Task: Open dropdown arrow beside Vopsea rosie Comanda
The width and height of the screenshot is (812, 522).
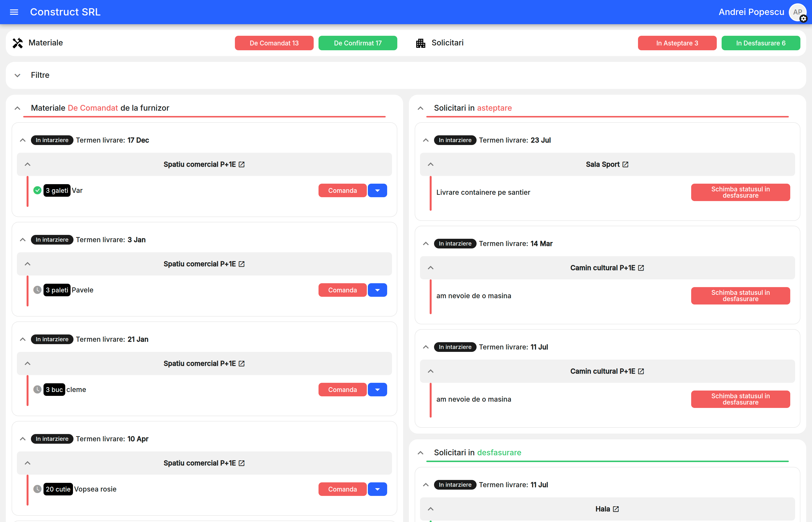Action: [x=377, y=489]
